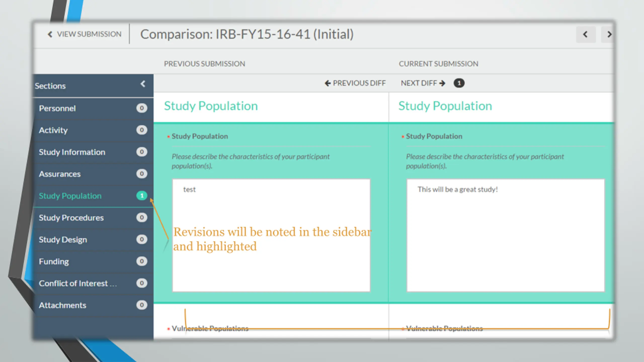Click the Assurances count badge
Screen dimensions: 644x362
(x=142, y=174)
